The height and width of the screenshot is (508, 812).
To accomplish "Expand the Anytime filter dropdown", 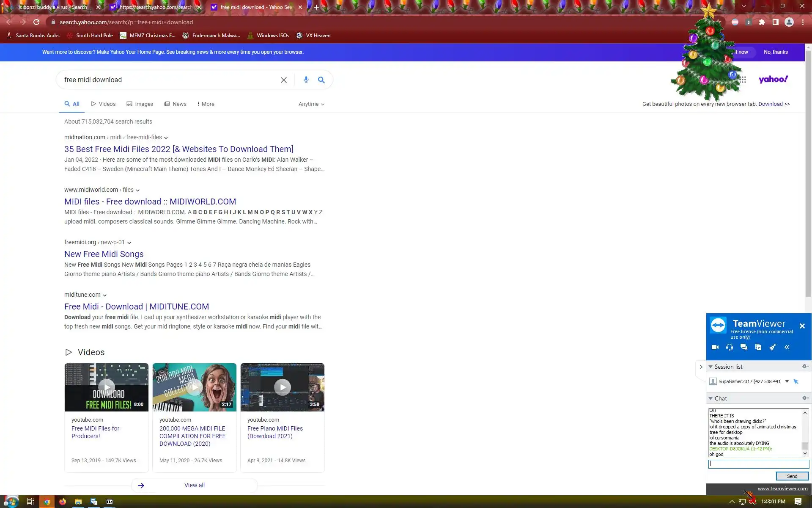I will tap(311, 104).
